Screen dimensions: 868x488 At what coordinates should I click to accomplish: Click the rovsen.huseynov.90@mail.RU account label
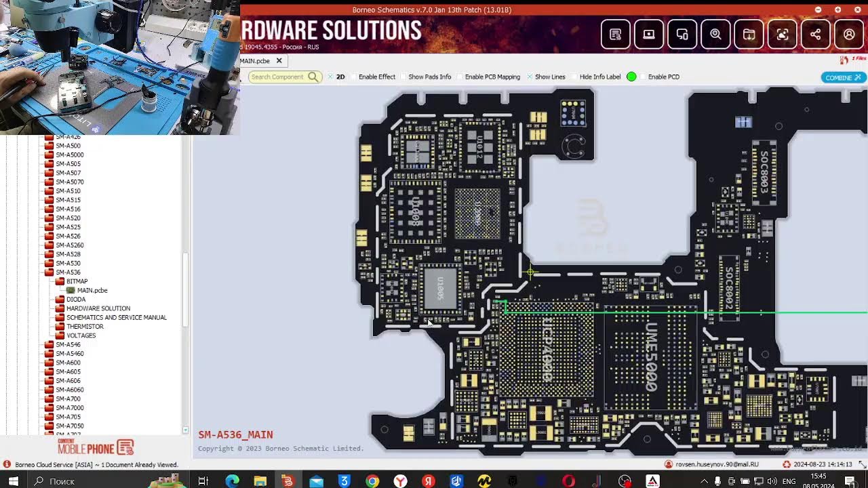pyautogui.click(x=717, y=464)
